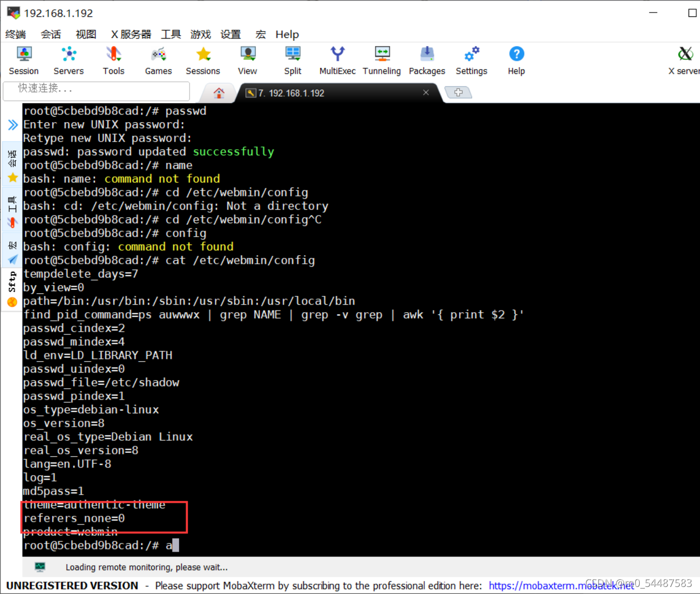700x594 pixels.
Task: Open the Help question mark icon
Action: pyautogui.click(x=517, y=60)
